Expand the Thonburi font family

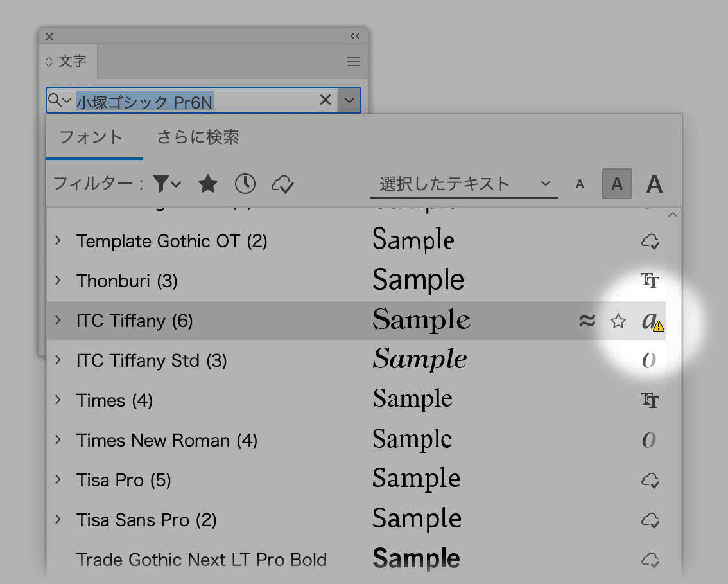click(x=58, y=281)
